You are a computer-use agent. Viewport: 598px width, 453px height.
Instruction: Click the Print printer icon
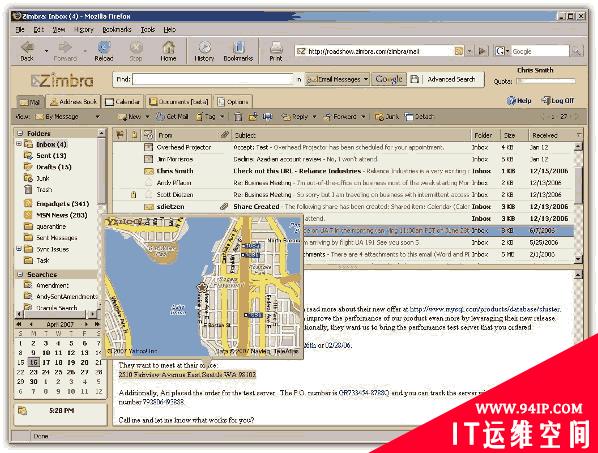tap(276, 48)
